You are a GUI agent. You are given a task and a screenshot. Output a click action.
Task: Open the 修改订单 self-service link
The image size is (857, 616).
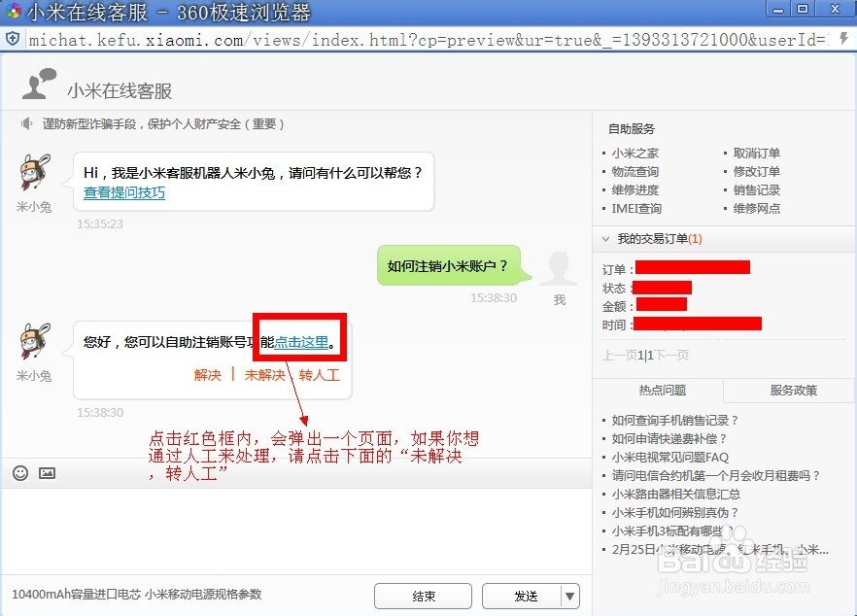[x=756, y=172]
